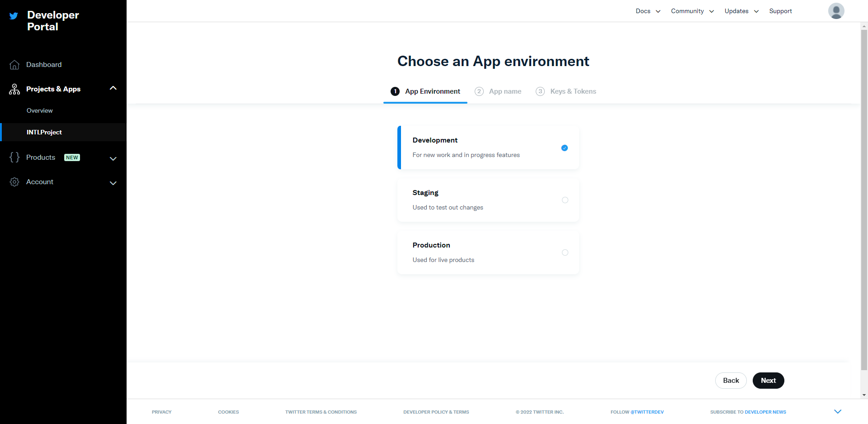This screenshot has height=424, width=868.
Task: Open Dashboard using the home icon
Action: coord(14,64)
